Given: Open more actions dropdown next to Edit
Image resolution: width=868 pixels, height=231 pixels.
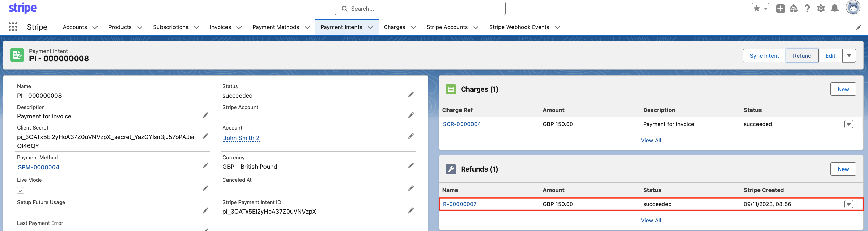Looking at the screenshot, I should coord(849,56).
